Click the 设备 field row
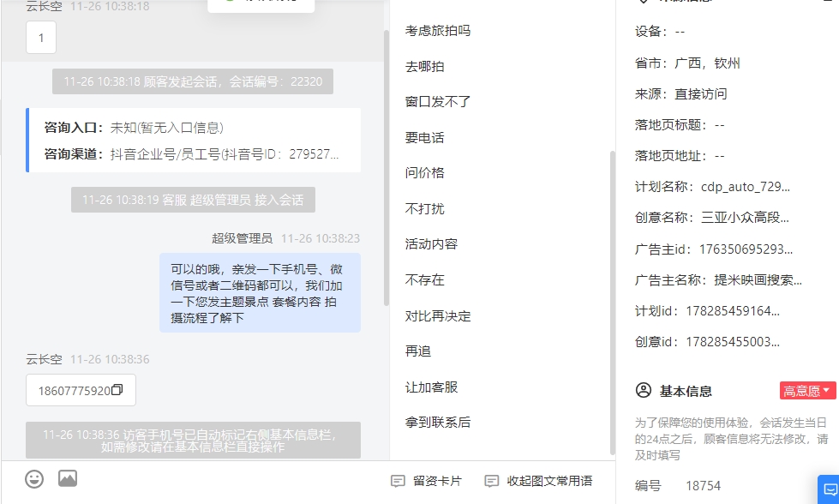This screenshot has width=839, height=504. click(660, 32)
